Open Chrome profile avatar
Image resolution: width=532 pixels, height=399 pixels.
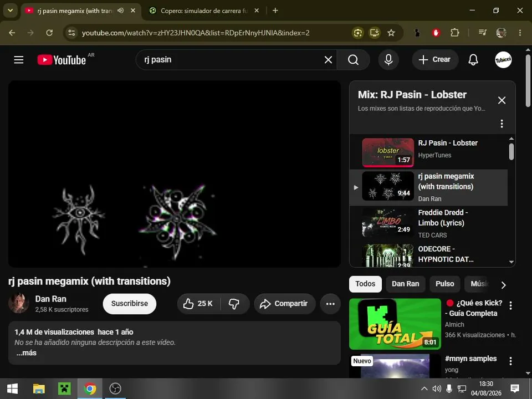[501, 33]
